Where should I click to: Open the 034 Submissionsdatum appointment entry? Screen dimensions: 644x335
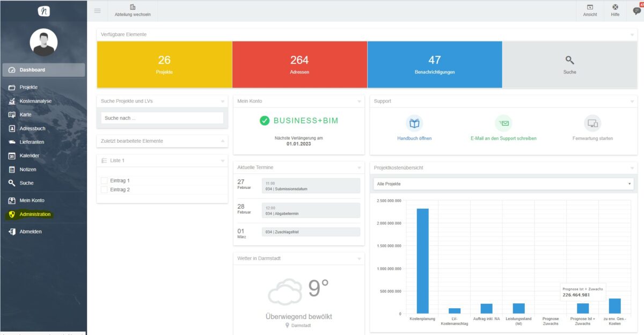click(311, 186)
